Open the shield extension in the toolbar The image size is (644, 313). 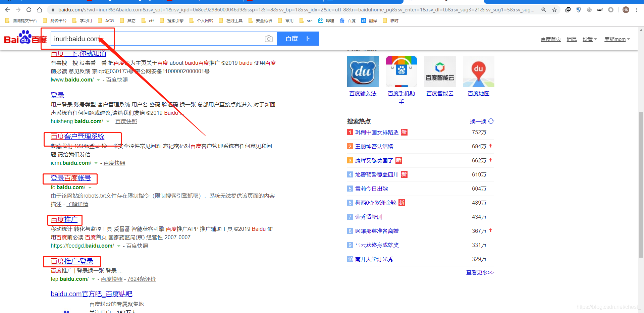[579, 10]
